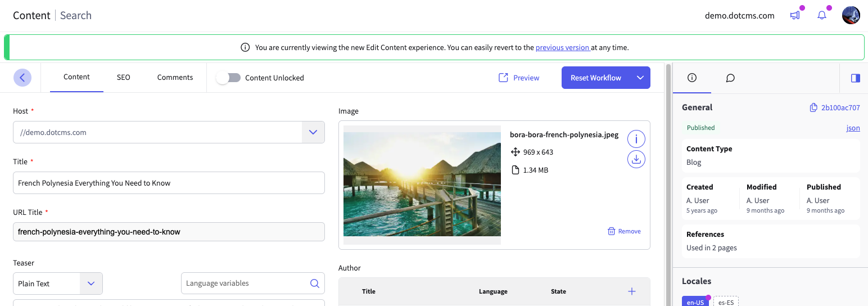868x306 pixels.
Task: Expand the Reset Workflow arrow menu
Action: point(640,78)
